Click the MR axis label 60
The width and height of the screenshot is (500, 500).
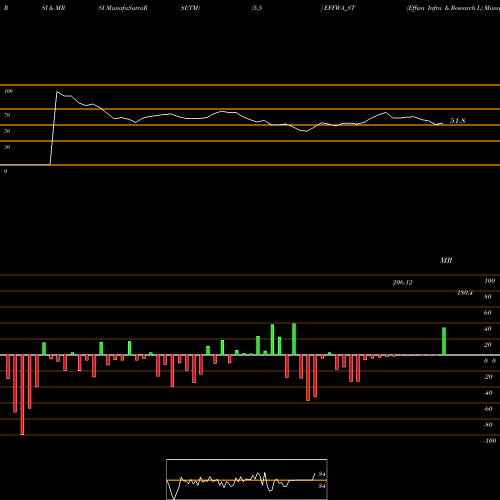click(488, 313)
